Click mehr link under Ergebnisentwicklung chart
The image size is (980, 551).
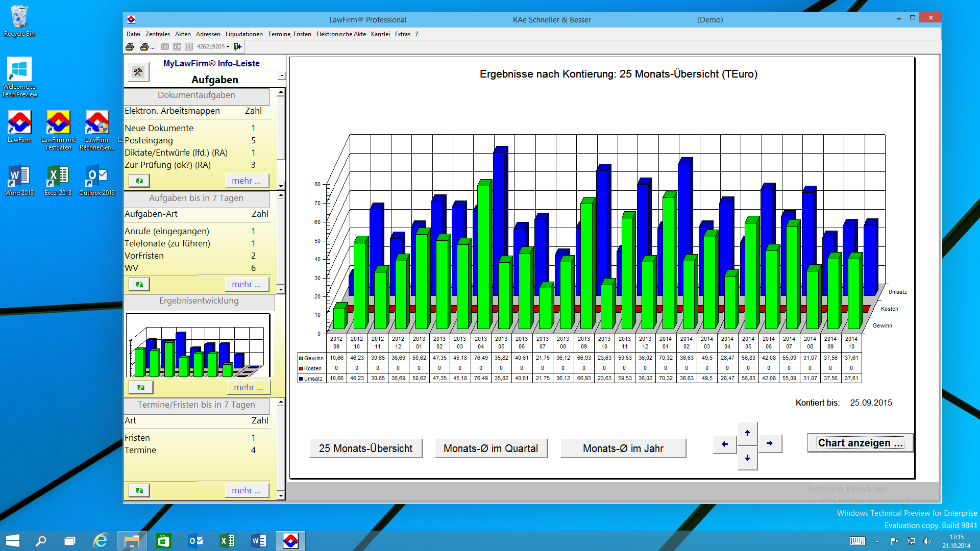click(x=248, y=387)
